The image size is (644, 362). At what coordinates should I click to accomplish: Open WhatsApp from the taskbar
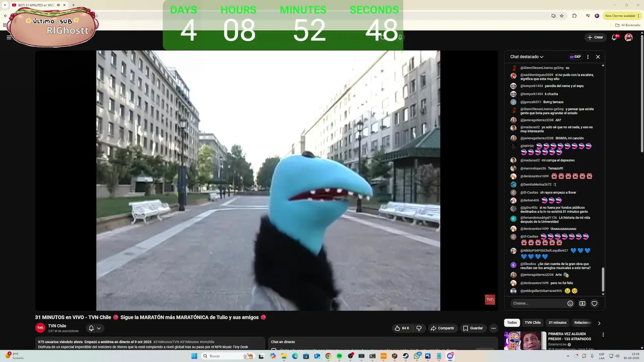417,356
